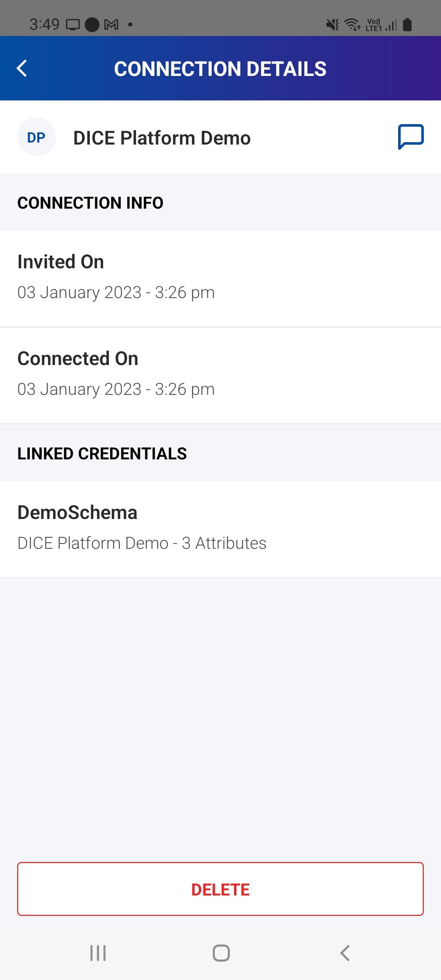This screenshot has width=441, height=980.
Task: Select the Invited On row
Action: 220,278
